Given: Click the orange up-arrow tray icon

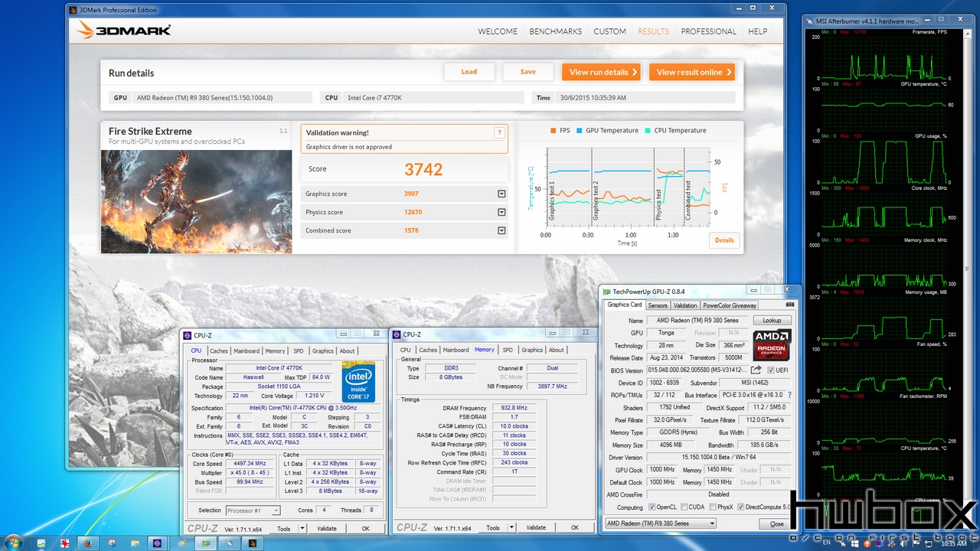Looking at the screenshot, I should 867,543.
